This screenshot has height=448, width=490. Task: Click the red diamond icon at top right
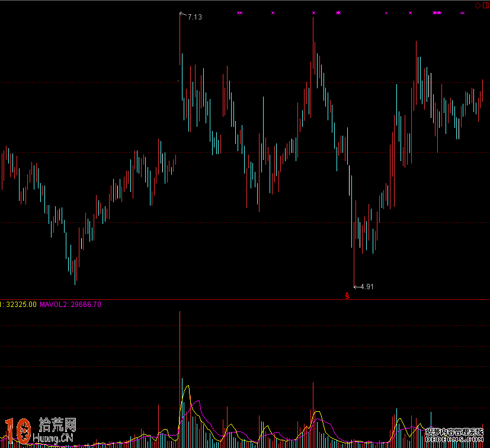(478, 5)
